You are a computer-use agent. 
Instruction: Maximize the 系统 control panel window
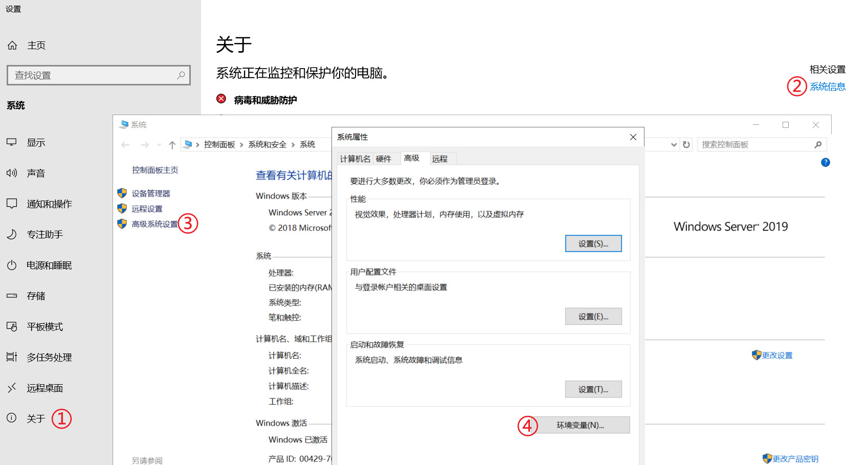pos(786,125)
